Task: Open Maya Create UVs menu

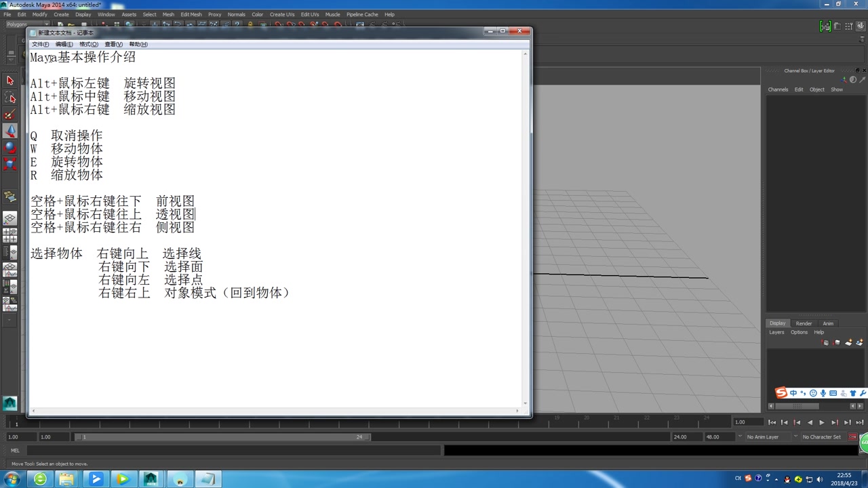Action: tap(282, 14)
